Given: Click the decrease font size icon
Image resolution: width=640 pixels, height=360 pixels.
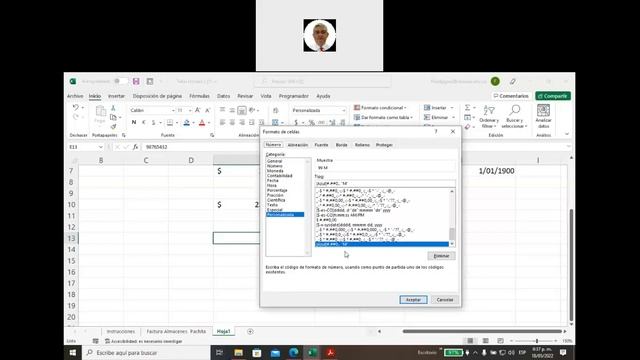Looking at the screenshot, I should [207, 110].
